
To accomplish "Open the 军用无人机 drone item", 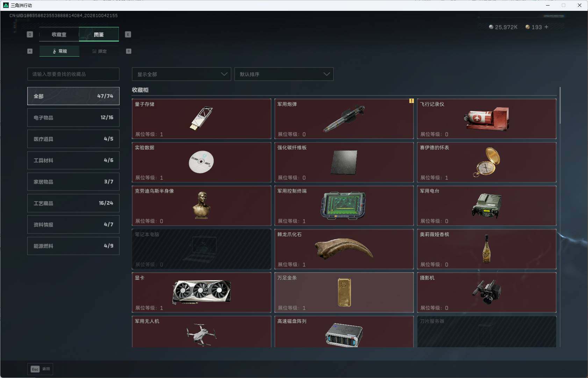I will pyautogui.click(x=201, y=332).
